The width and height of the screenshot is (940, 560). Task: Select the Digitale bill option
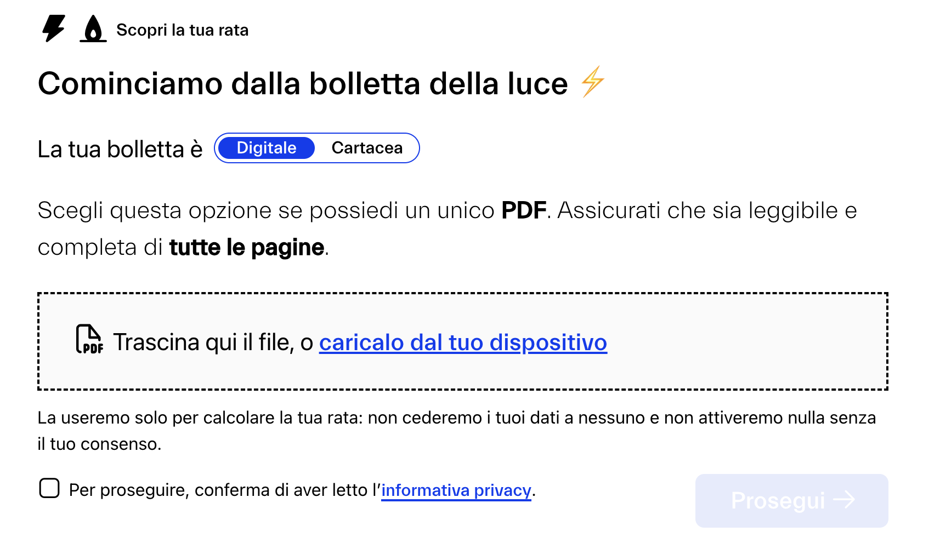(x=266, y=148)
